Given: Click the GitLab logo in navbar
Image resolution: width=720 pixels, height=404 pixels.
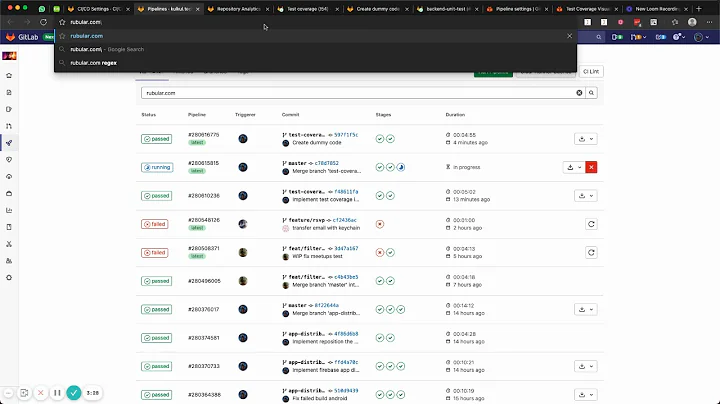Looking at the screenshot, I should pyautogui.click(x=11, y=37).
